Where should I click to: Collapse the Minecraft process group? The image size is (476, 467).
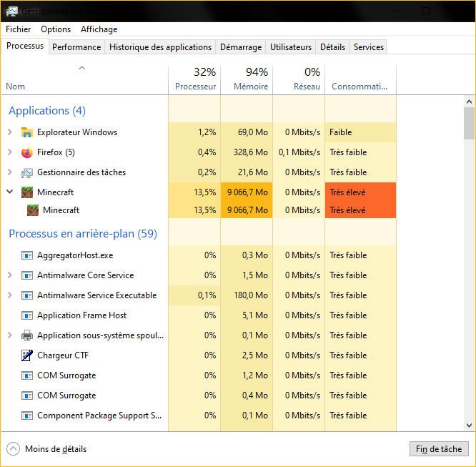(x=10, y=192)
